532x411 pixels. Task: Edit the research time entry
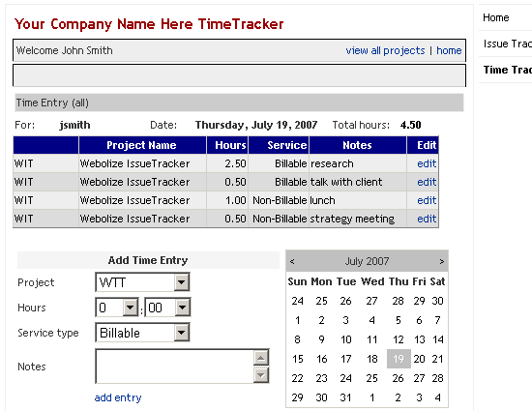point(427,163)
